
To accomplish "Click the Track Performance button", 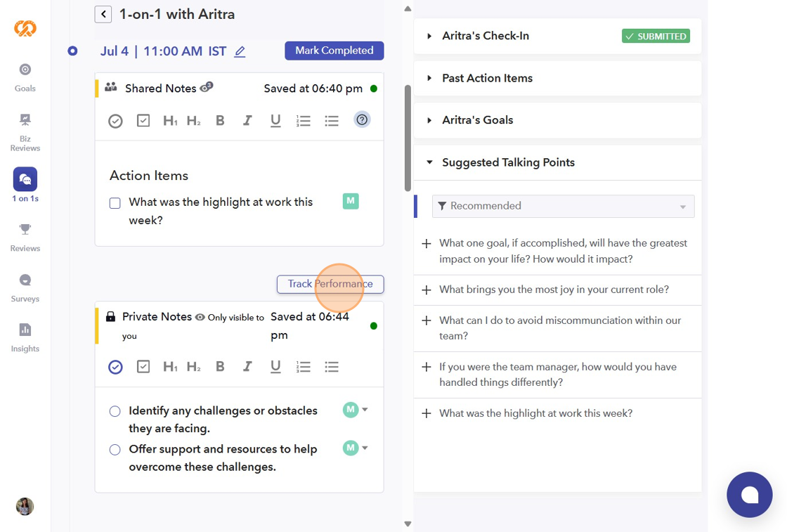I will click(330, 284).
